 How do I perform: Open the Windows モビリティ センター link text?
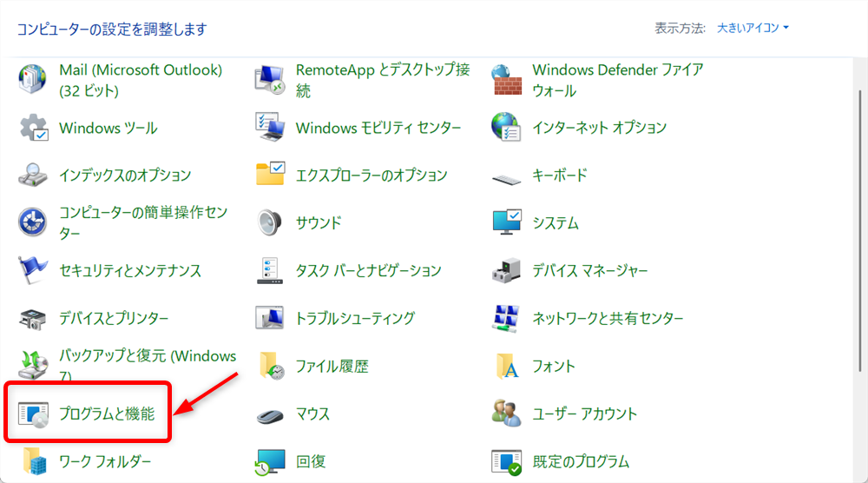(378, 128)
